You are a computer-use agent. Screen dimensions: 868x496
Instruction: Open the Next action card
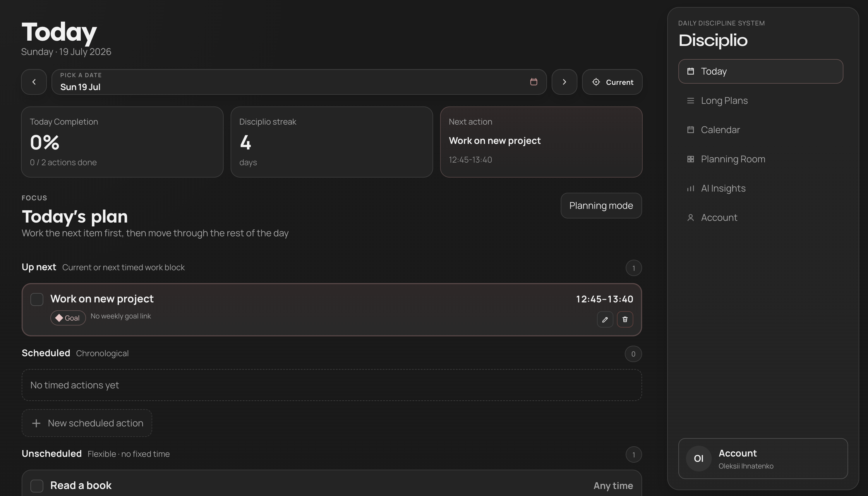541,142
